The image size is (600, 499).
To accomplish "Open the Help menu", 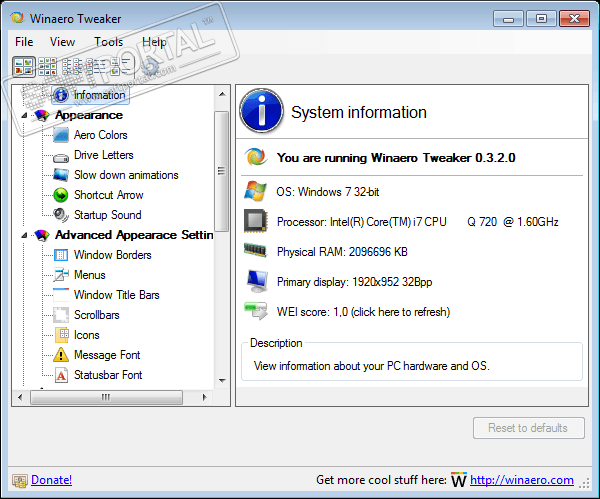I will pyautogui.click(x=154, y=42).
